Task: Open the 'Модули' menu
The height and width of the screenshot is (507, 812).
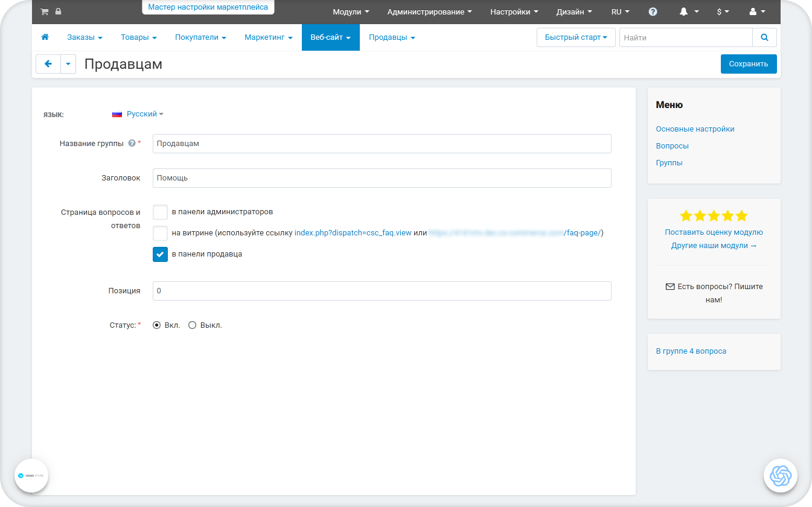Action: [351, 11]
